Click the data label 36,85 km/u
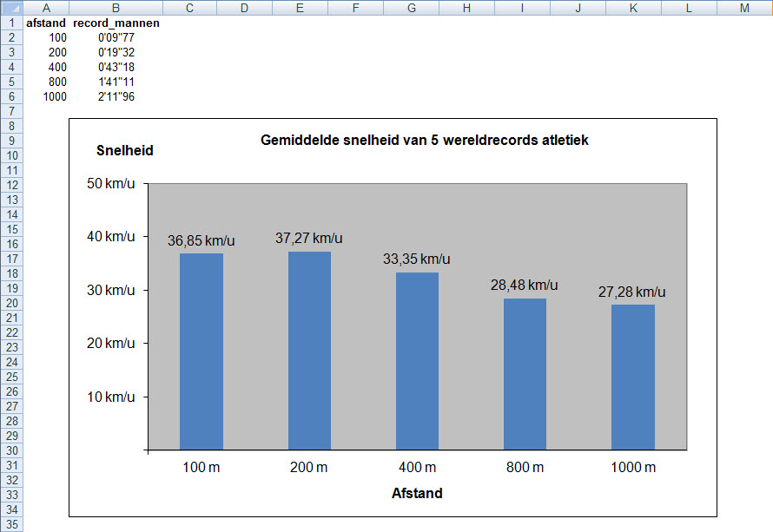This screenshot has width=773, height=532. click(201, 240)
